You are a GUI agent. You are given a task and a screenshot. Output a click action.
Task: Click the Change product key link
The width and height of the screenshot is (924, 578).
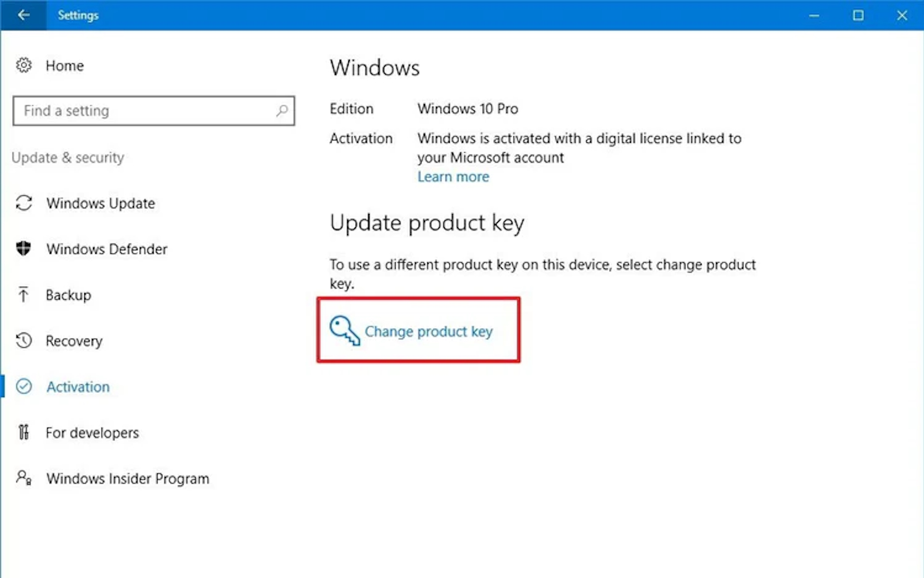tap(429, 331)
